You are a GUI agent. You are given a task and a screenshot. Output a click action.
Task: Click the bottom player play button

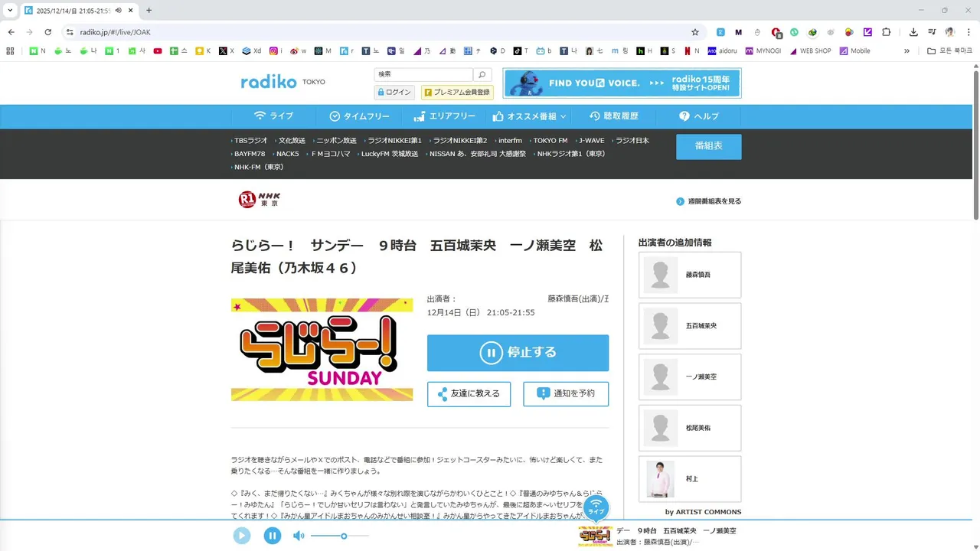tap(242, 536)
